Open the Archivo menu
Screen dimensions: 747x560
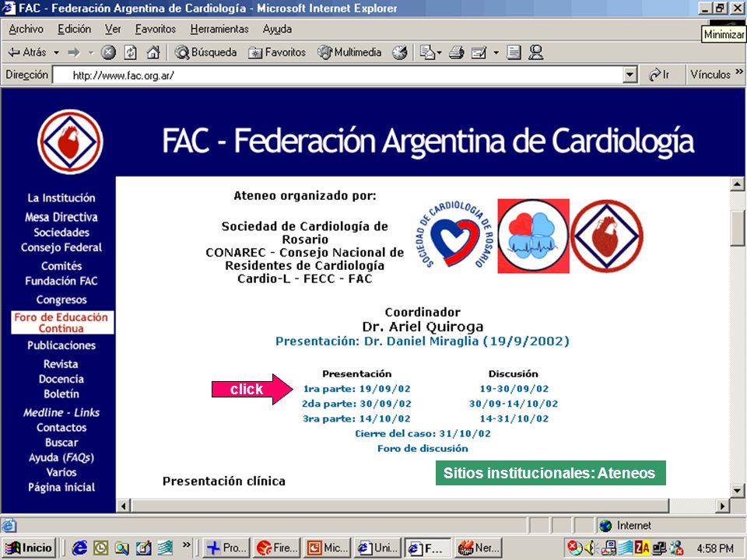[x=26, y=29]
